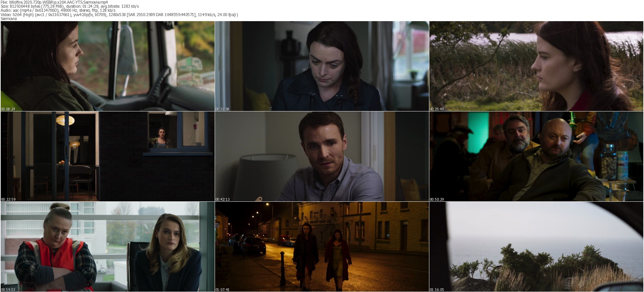Open the pub frame with two men

536,156
